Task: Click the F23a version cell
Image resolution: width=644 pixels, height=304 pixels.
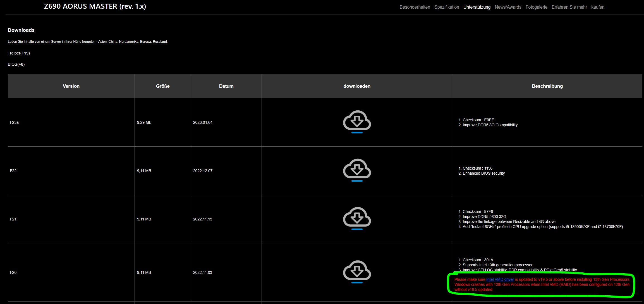Action: pyautogui.click(x=14, y=122)
